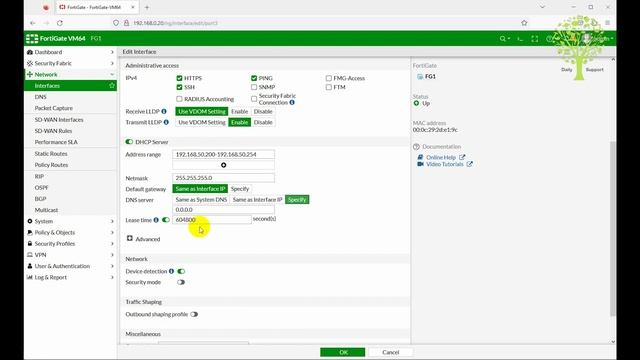Image resolution: width=640 pixels, height=360 pixels.
Task: Open the Online Help link
Action: 441,157
